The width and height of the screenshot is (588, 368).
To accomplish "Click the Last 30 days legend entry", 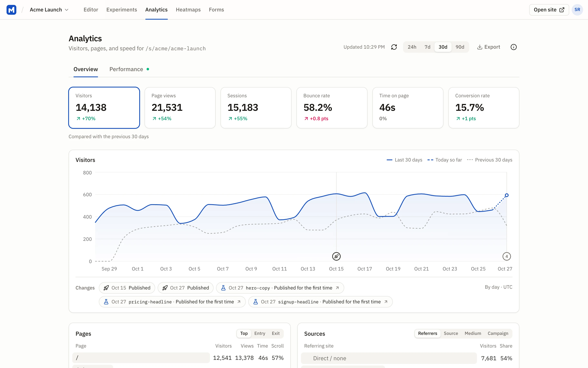I will point(404,160).
